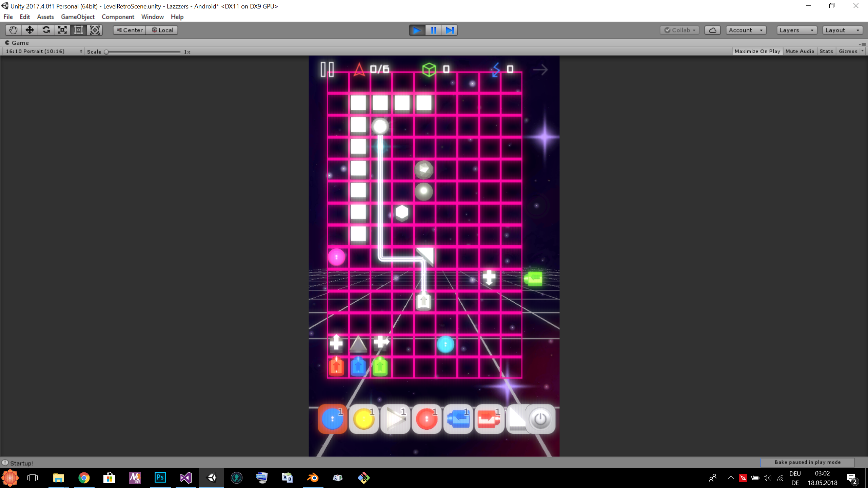The width and height of the screenshot is (868, 488).
Task: Click the in-game pause icon
Action: pos(327,69)
